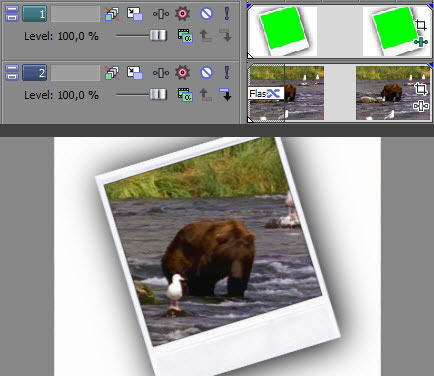The image size is (434, 376).
Task: Click track 2 'Level: 100,0 %' text
Action: [61, 95]
